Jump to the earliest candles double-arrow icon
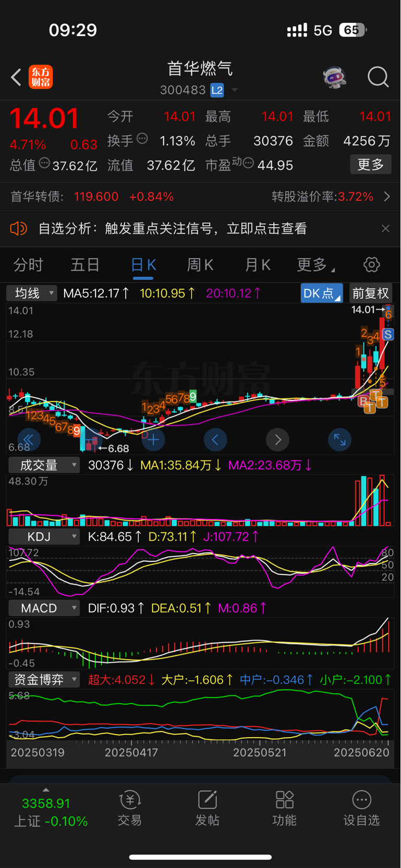401x868 pixels. coord(29,439)
